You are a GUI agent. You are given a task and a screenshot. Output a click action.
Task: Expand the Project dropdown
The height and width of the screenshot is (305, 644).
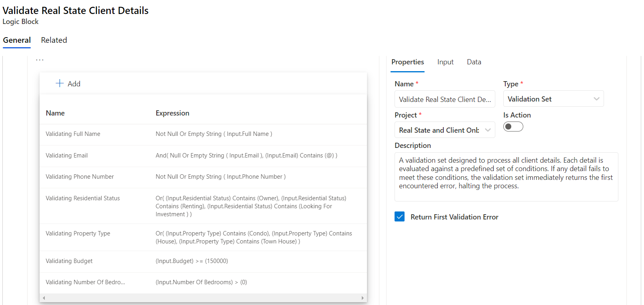tap(488, 130)
